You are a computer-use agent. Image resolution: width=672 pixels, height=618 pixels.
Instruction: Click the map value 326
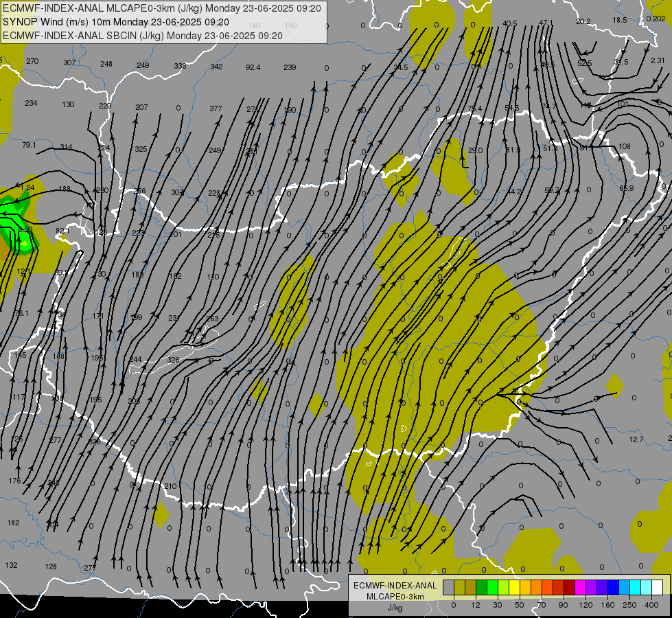pyautogui.click(x=173, y=360)
